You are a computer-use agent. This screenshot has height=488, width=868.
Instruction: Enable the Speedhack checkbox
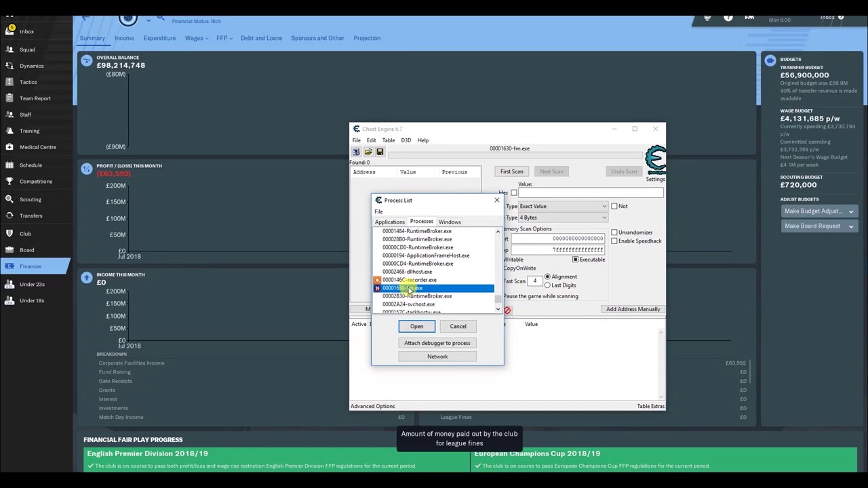(x=614, y=241)
